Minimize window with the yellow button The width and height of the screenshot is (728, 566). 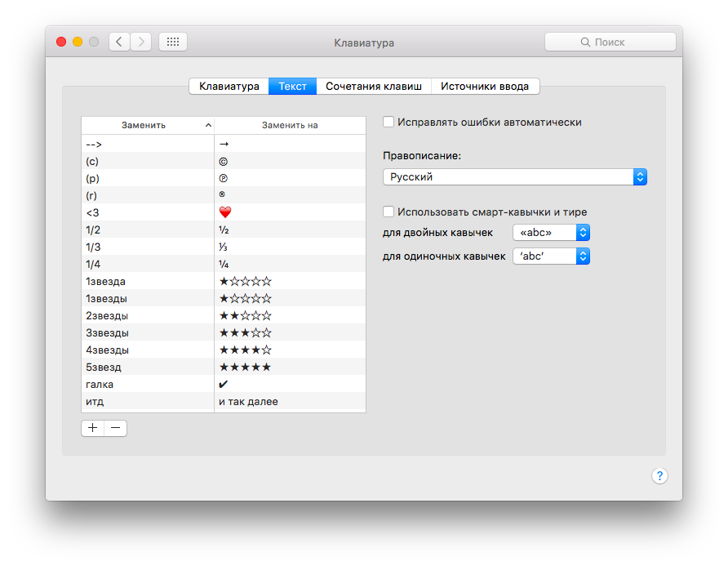pos(78,42)
